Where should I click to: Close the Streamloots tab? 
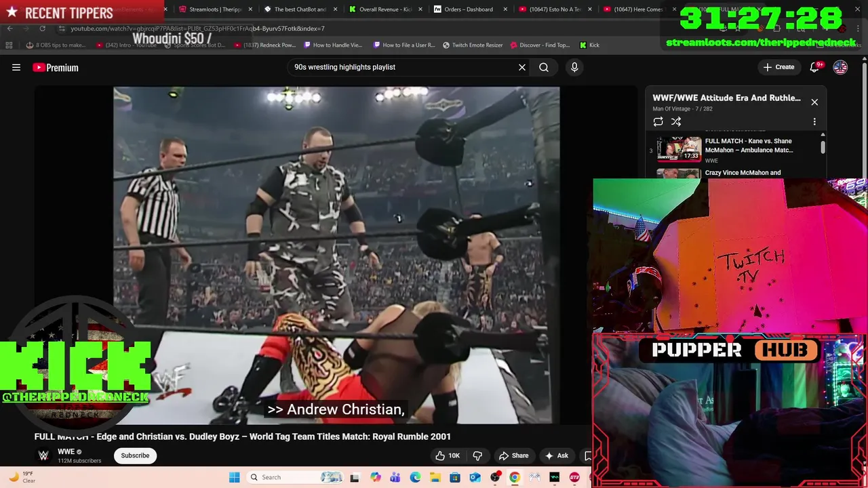(x=251, y=9)
